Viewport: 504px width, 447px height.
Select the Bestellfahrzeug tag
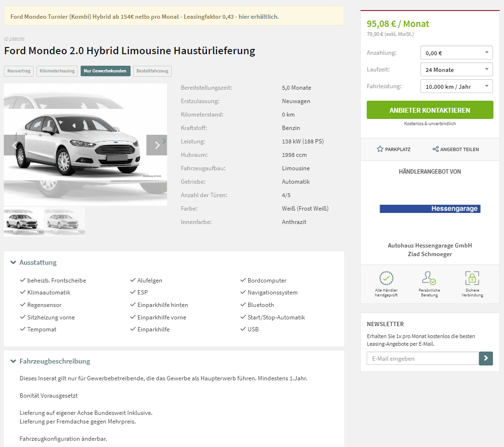coord(152,71)
